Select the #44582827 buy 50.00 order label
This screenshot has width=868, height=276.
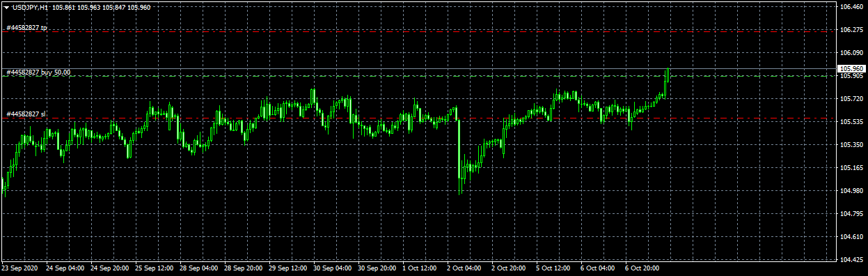(x=38, y=72)
